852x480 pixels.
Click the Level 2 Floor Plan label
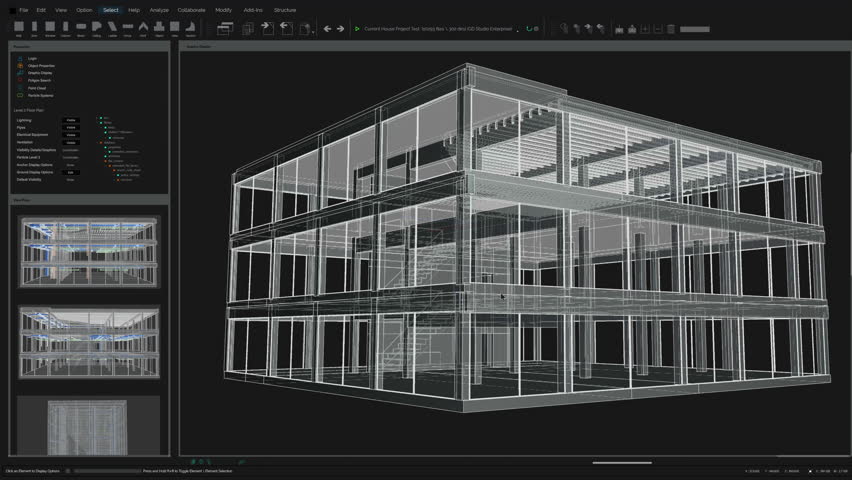point(29,110)
